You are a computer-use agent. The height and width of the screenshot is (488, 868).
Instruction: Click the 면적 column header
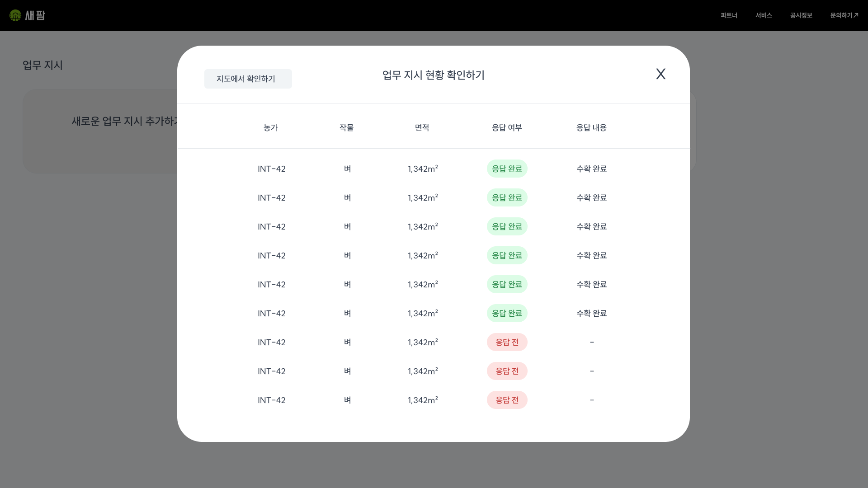422,127
